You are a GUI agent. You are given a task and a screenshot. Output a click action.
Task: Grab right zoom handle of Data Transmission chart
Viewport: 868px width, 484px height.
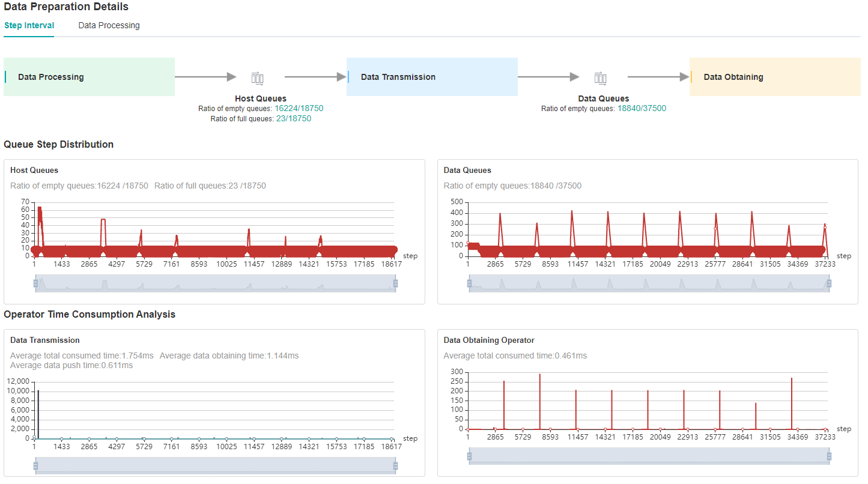tap(395, 465)
